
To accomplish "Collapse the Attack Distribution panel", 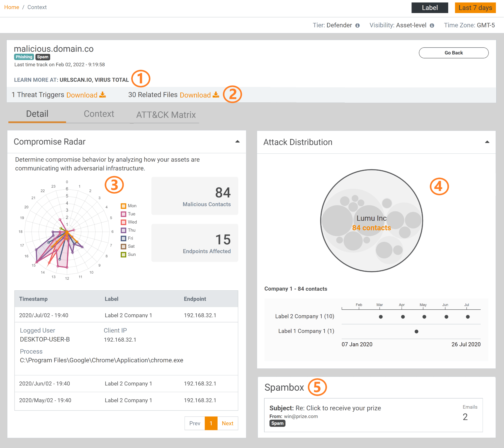I will pos(487,142).
